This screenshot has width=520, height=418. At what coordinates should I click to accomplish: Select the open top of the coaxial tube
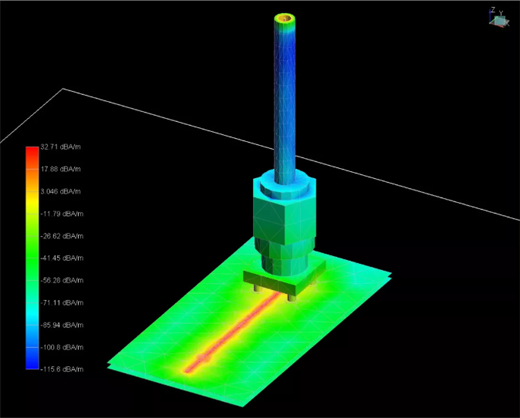click(285, 19)
